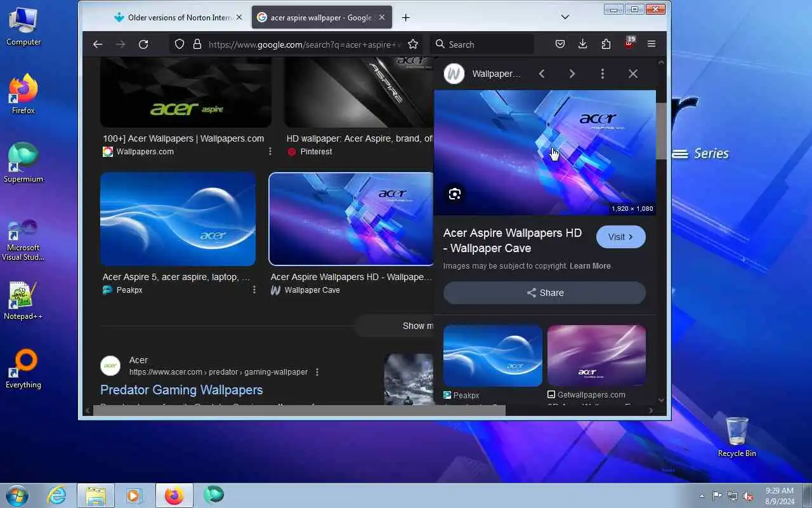The width and height of the screenshot is (812, 508).
Task: Click the Firefox forward arrow
Action: [121, 44]
